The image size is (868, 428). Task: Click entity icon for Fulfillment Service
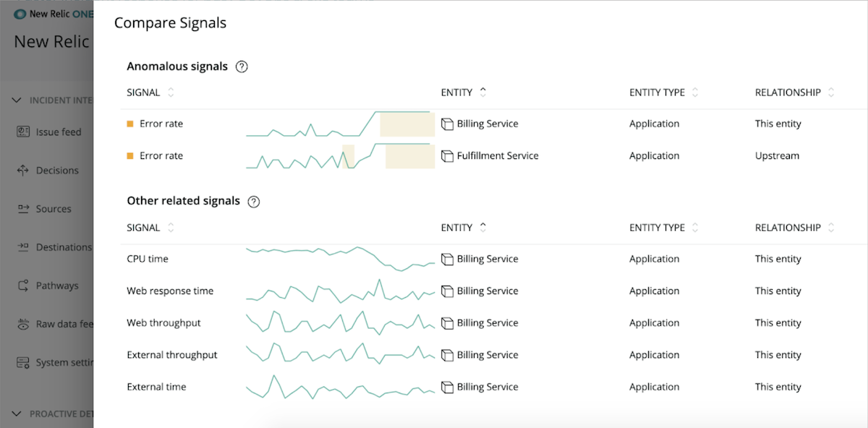(x=447, y=155)
